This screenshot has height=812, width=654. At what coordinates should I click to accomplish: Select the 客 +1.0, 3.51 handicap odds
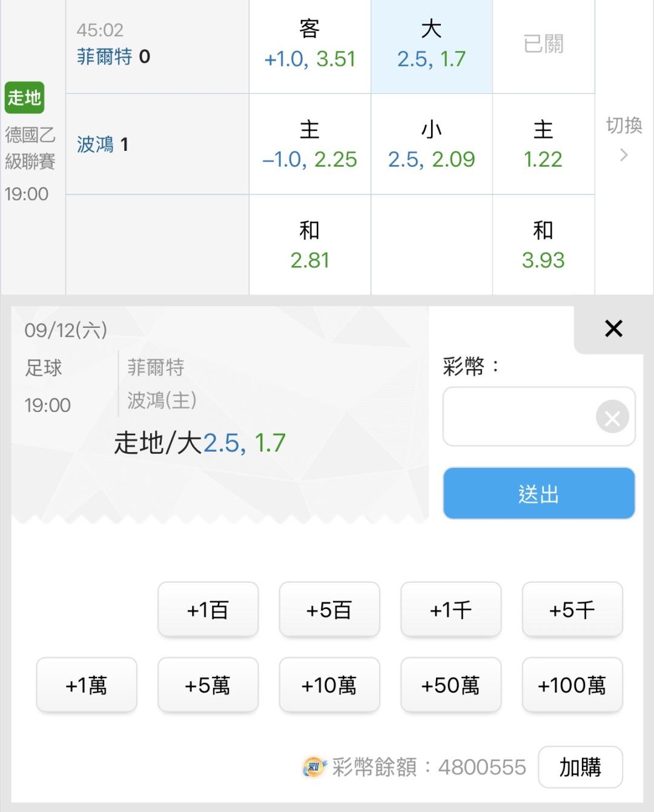click(309, 46)
